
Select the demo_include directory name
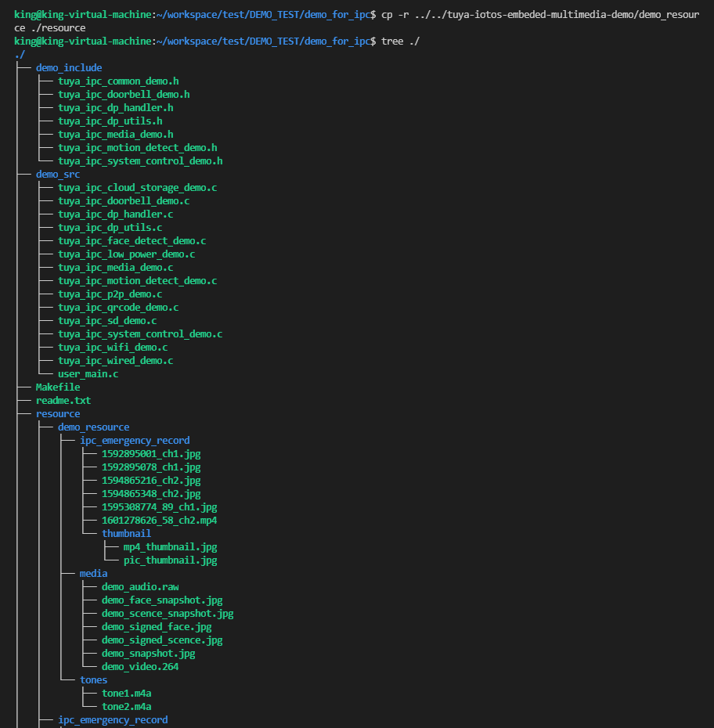[68, 67]
